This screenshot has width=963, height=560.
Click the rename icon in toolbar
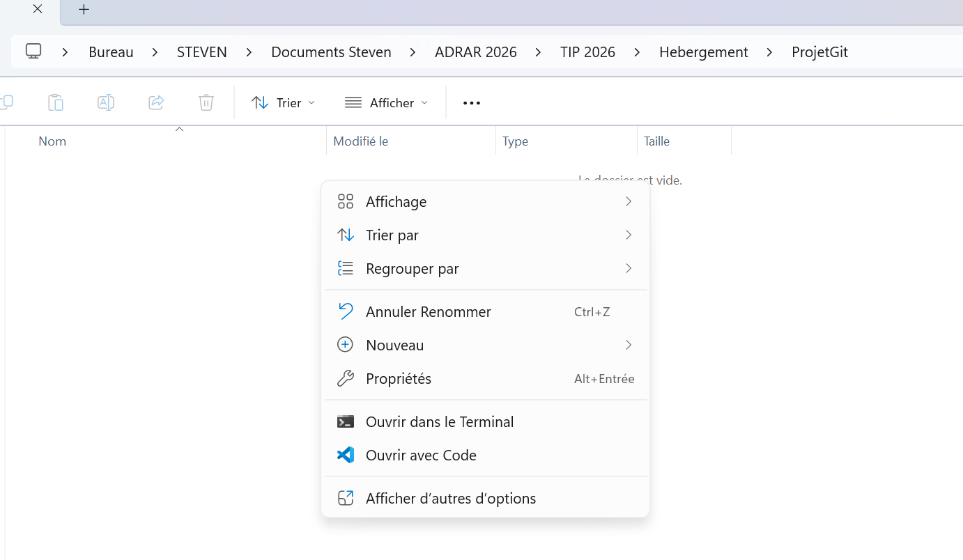point(106,102)
